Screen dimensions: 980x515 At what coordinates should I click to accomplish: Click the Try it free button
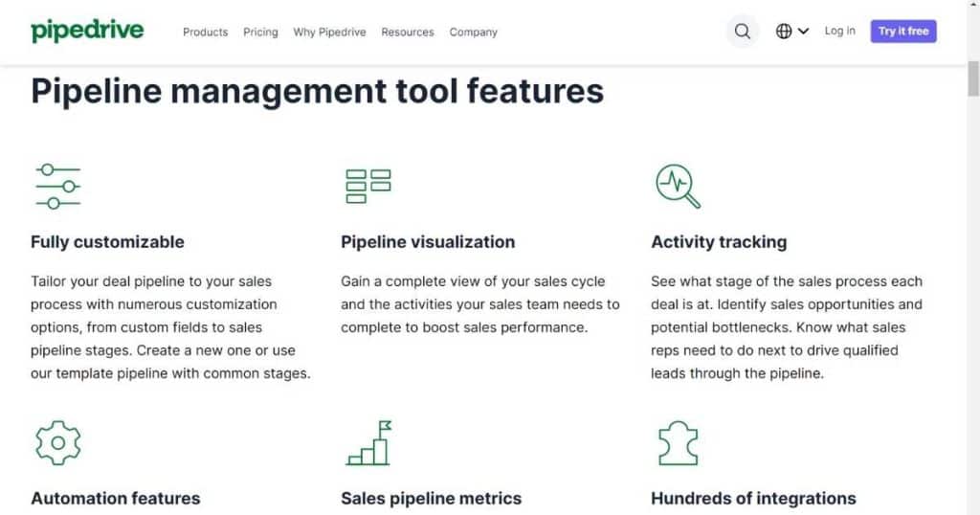click(x=903, y=32)
